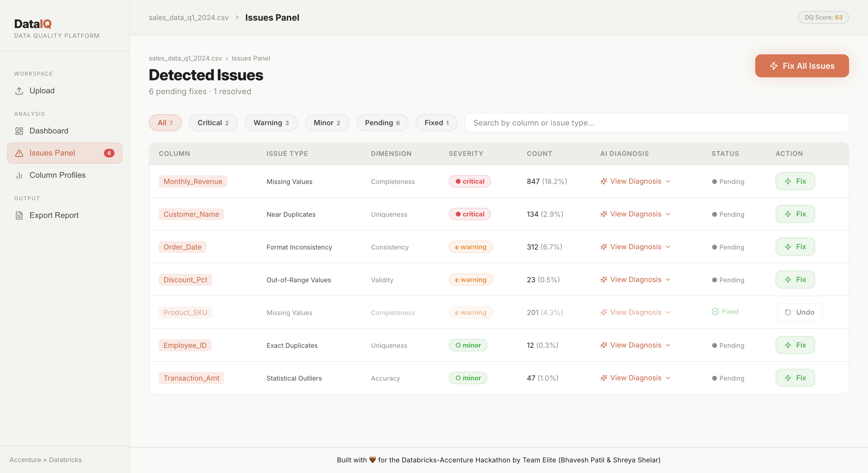The image size is (868, 473).
Task: Toggle the Fixed status filter chip
Action: (436, 123)
